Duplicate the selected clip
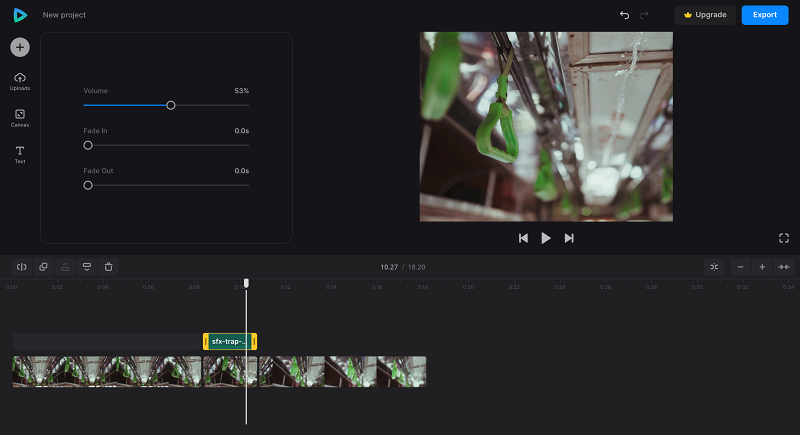Screen dimensions: 800x435 [x=43, y=267]
